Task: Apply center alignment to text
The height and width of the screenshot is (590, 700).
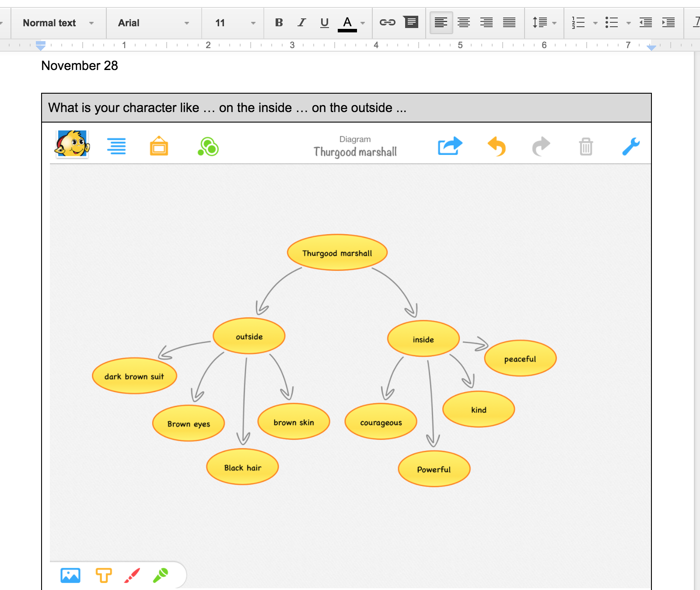Action: 464,23
